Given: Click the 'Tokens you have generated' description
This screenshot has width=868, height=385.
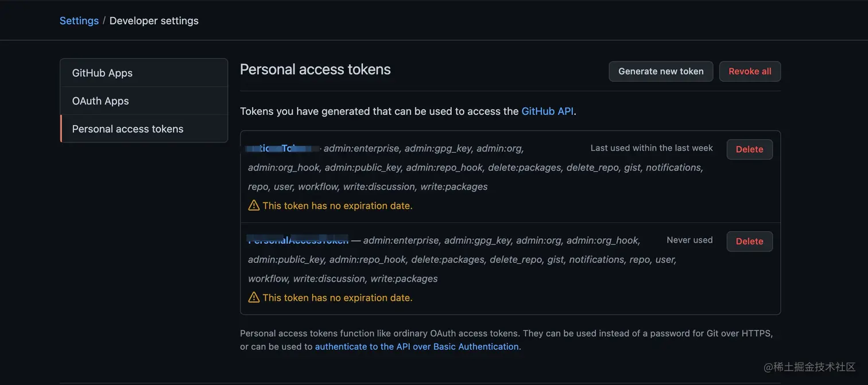Looking at the screenshot, I should [x=379, y=111].
